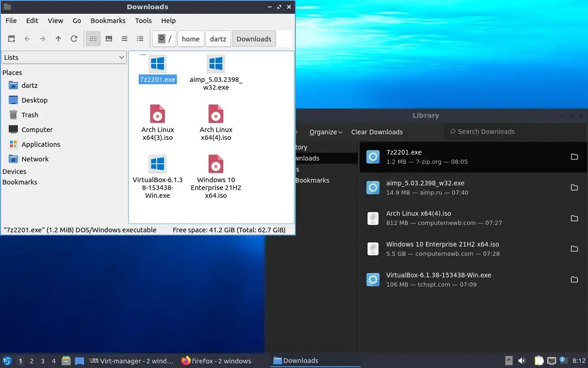Open the View menu
Screen dimensions: 588x368
[x=56, y=21]
